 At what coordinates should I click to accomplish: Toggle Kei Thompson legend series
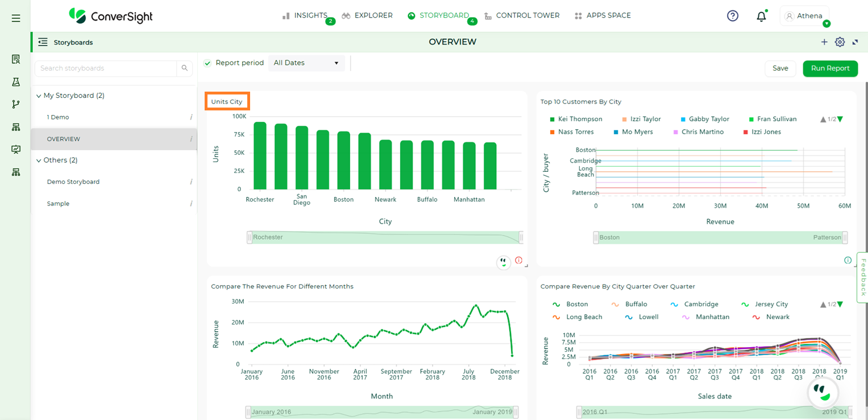click(x=576, y=119)
